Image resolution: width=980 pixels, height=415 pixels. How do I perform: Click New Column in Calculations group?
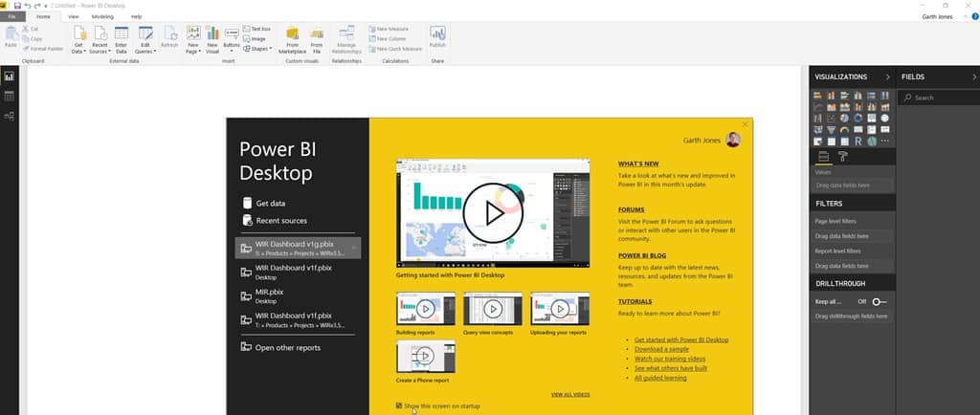click(x=388, y=38)
